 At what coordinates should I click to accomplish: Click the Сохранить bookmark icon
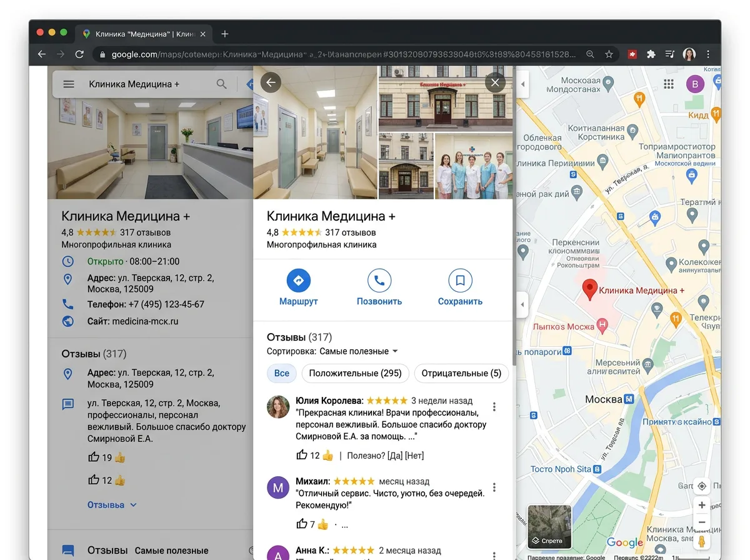(x=460, y=281)
